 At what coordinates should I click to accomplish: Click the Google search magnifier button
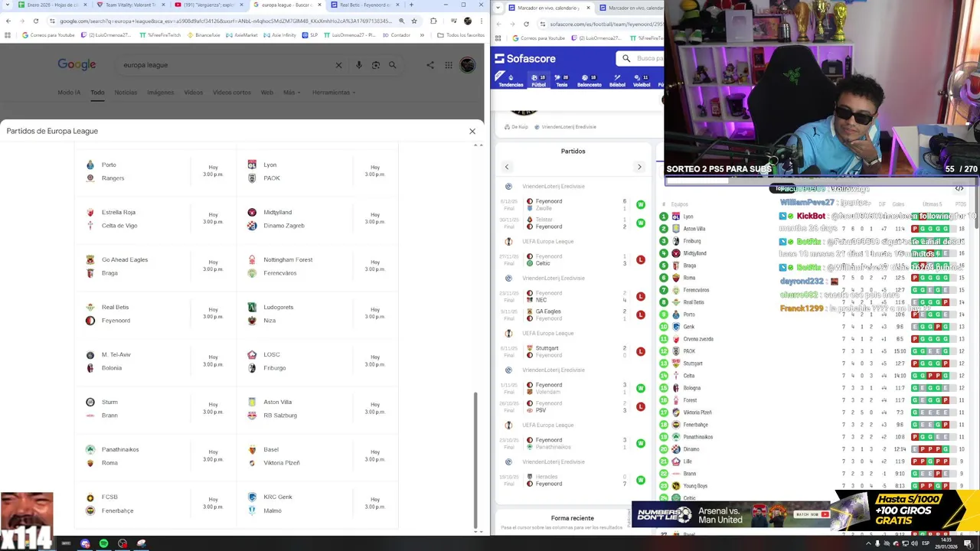[392, 65]
